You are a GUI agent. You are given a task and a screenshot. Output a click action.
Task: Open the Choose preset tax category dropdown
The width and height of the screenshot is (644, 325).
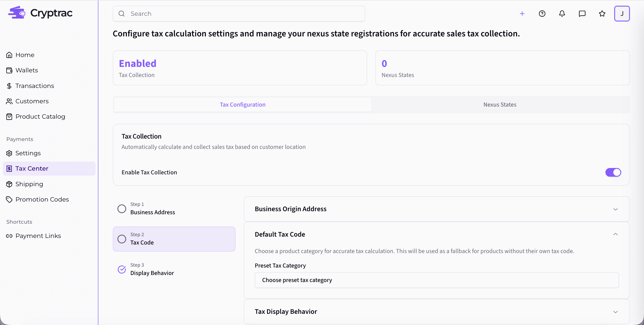(439, 280)
